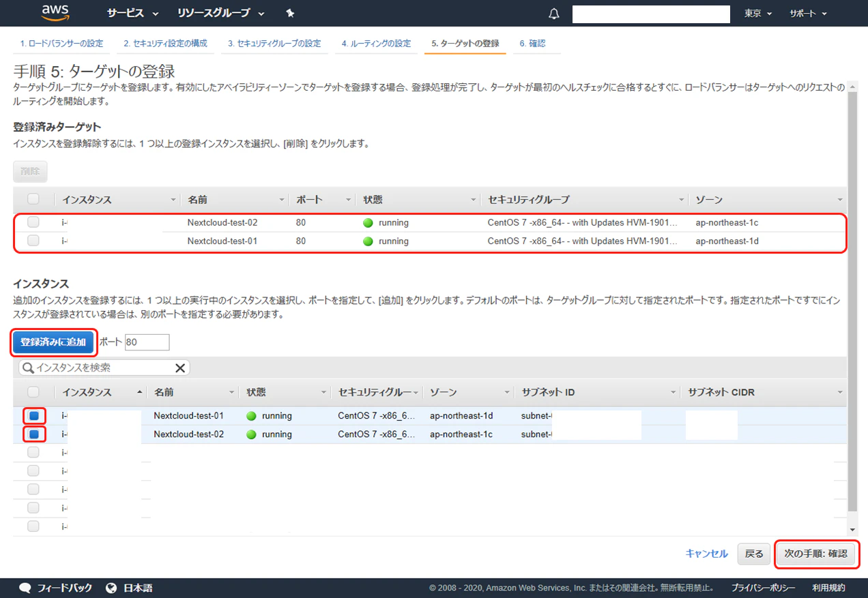This screenshot has height=598, width=868.
Task: Check the last instance row checkbox
Action: click(x=33, y=526)
